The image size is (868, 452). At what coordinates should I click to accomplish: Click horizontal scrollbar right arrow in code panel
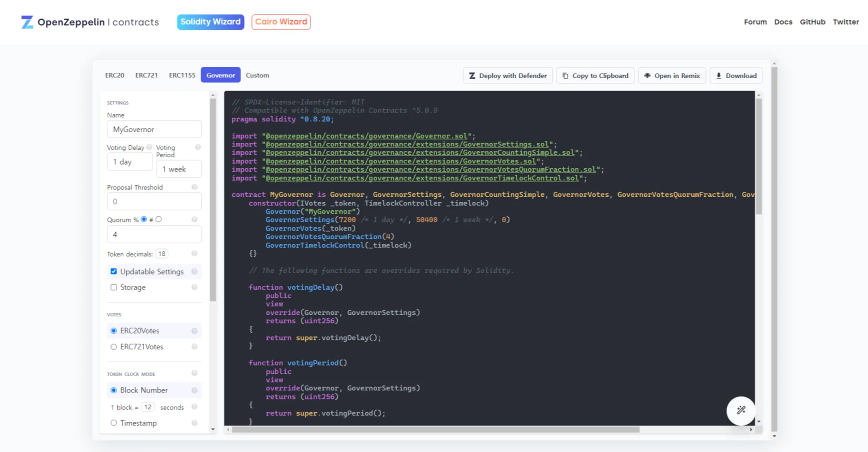(x=751, y=430)
